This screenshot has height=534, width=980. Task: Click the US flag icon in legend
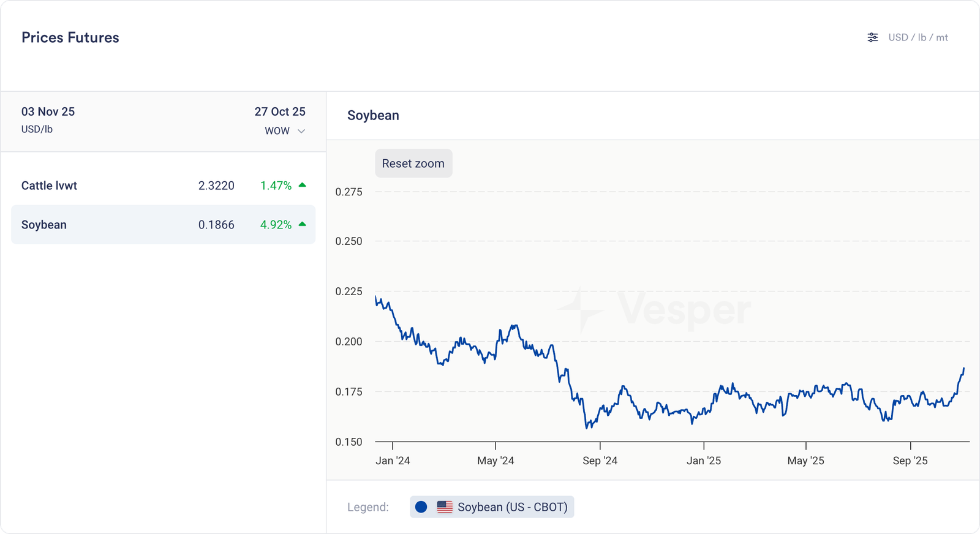pos(445,507)
